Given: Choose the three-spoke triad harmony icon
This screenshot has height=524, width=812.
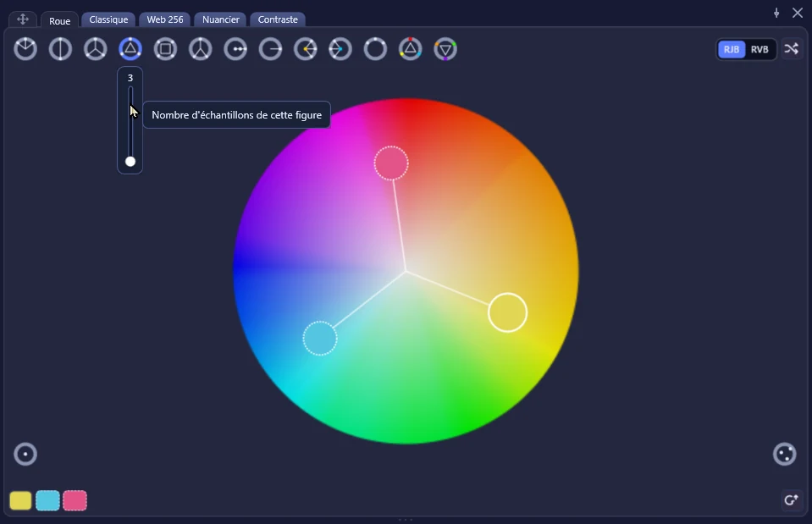Looking at the screenshot, I should (96, 49).
